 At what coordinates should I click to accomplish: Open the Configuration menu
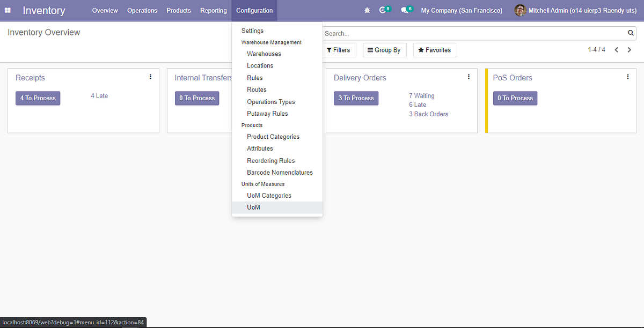254,10
